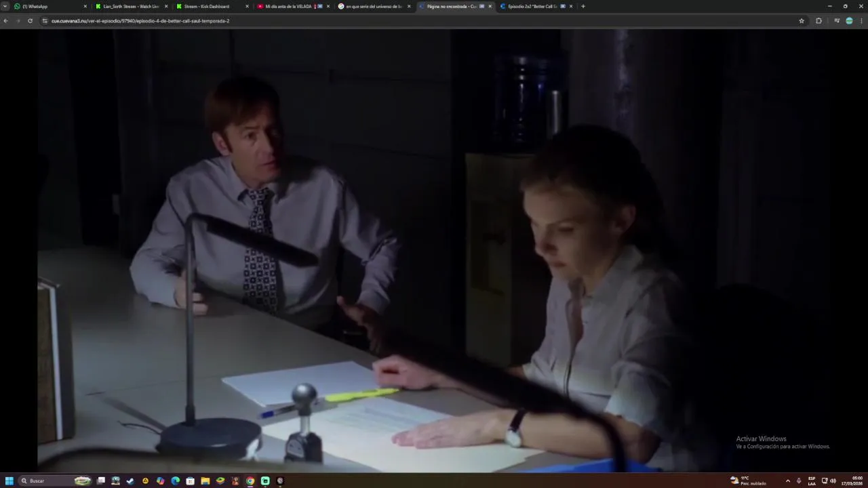
Task: Open the Google search tab about the serie
Action: [x=373, y=6]
